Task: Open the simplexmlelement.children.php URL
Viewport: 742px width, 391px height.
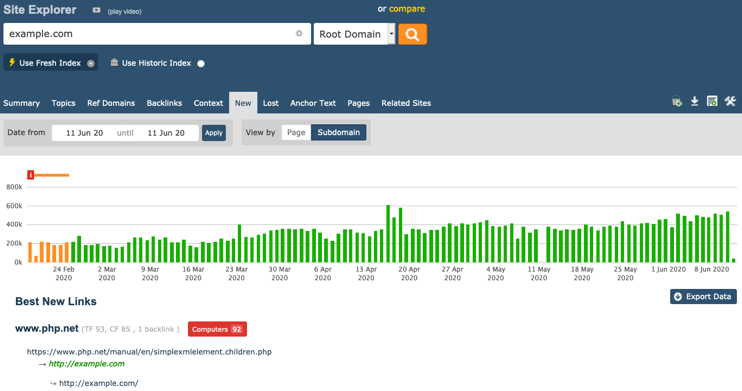Action: 149,352
